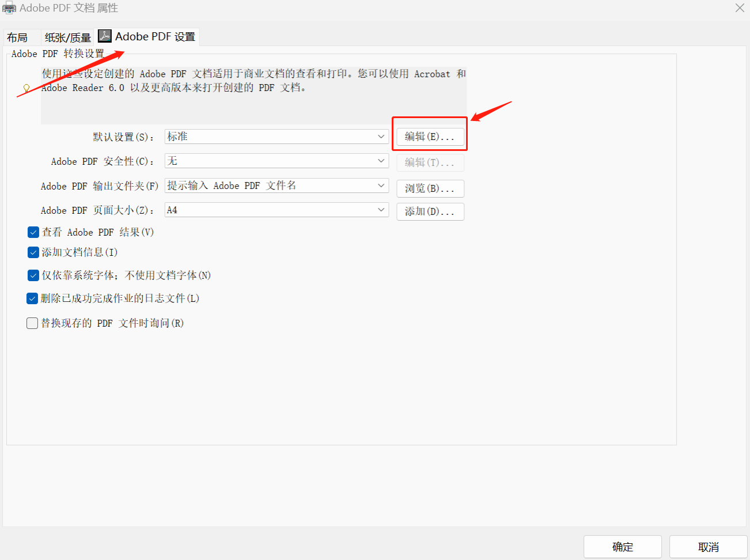Click the 取消 button

click(x=709, y=547)
